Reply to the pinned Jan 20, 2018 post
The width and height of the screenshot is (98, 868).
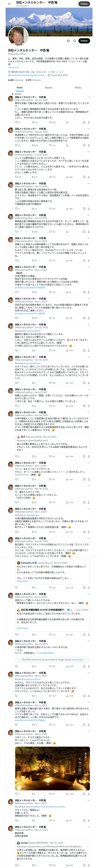pos(16,122)
